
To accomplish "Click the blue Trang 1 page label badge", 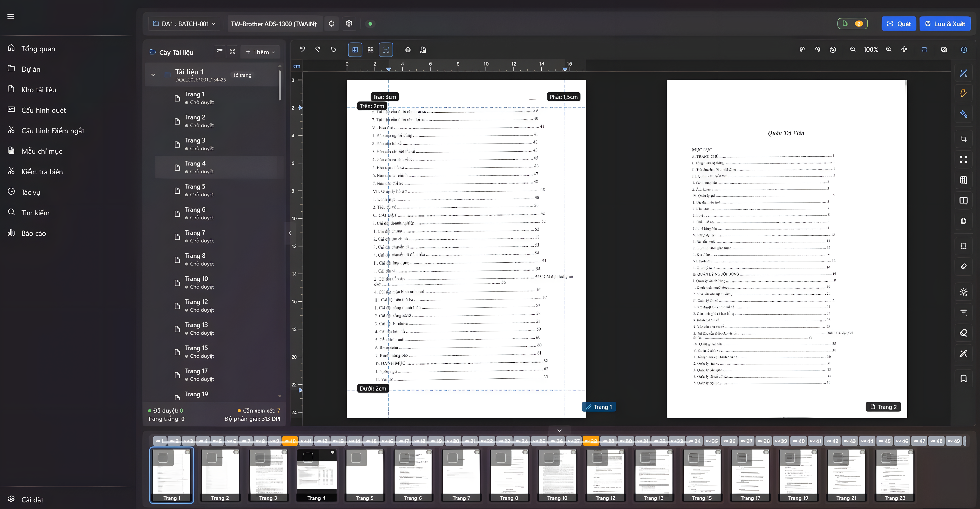I will (599, 407).
